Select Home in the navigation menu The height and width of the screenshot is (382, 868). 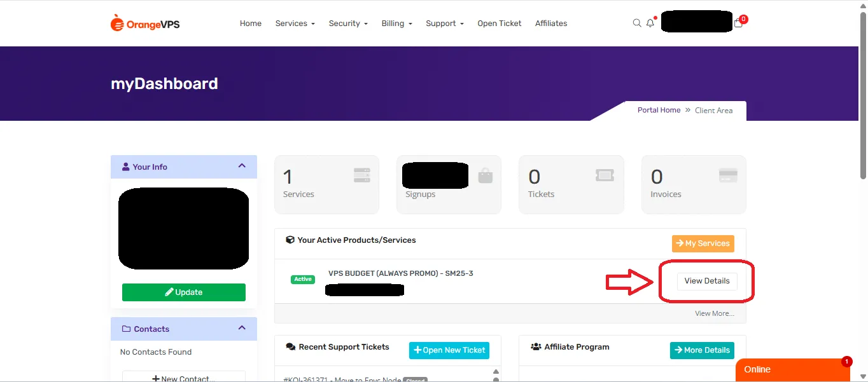tap(250, 23)
